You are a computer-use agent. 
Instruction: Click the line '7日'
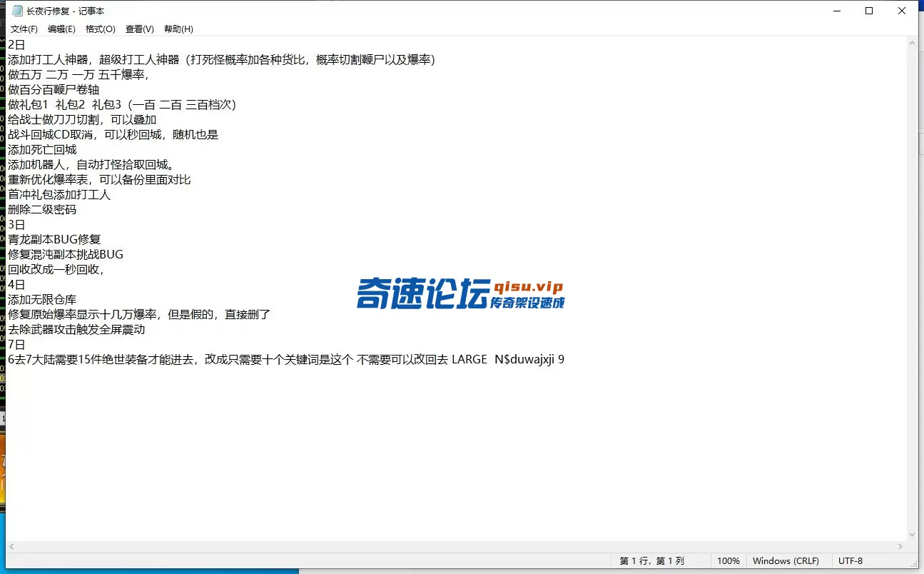pyautogui.click(x=16, y=345)
